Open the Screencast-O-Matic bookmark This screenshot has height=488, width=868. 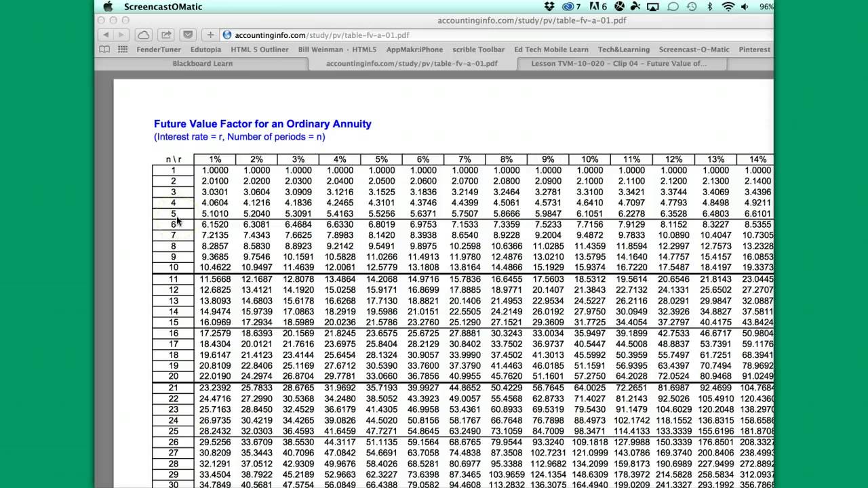point(694,49)
